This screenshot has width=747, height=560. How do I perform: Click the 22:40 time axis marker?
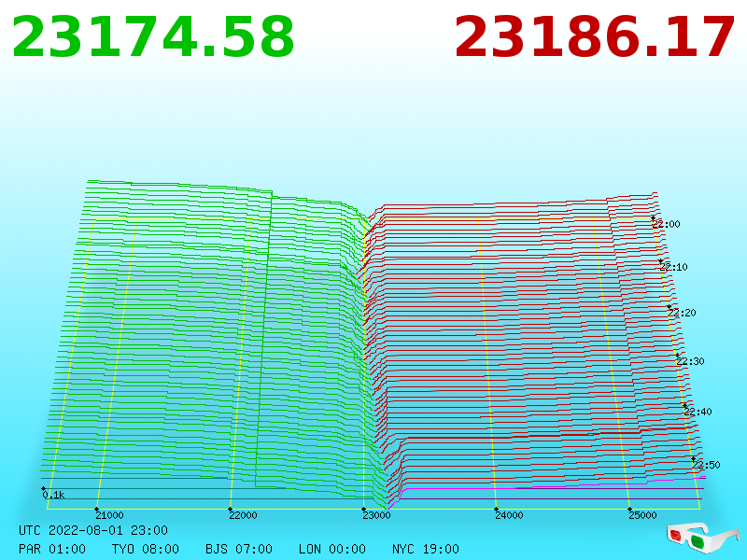[x=698, y=412]
